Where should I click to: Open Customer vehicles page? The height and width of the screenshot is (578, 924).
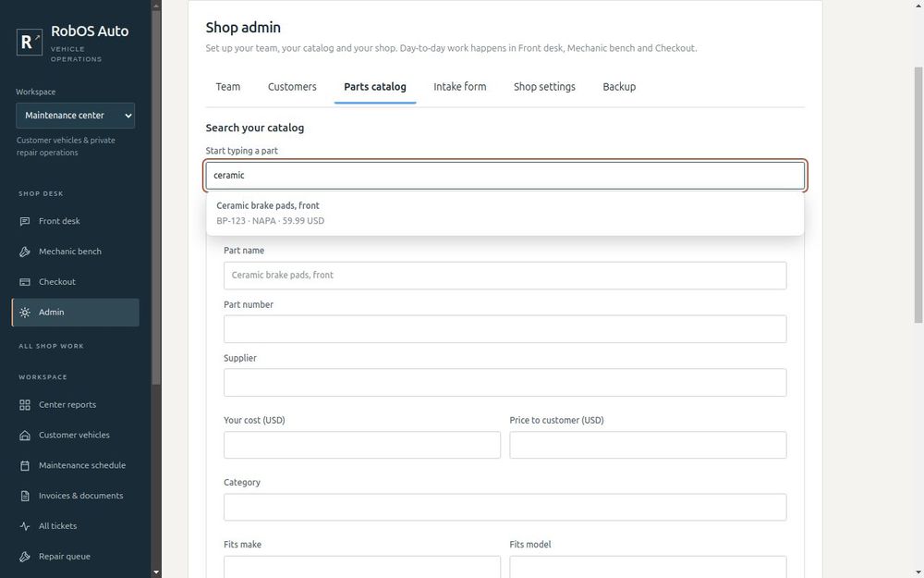[76, 436]
